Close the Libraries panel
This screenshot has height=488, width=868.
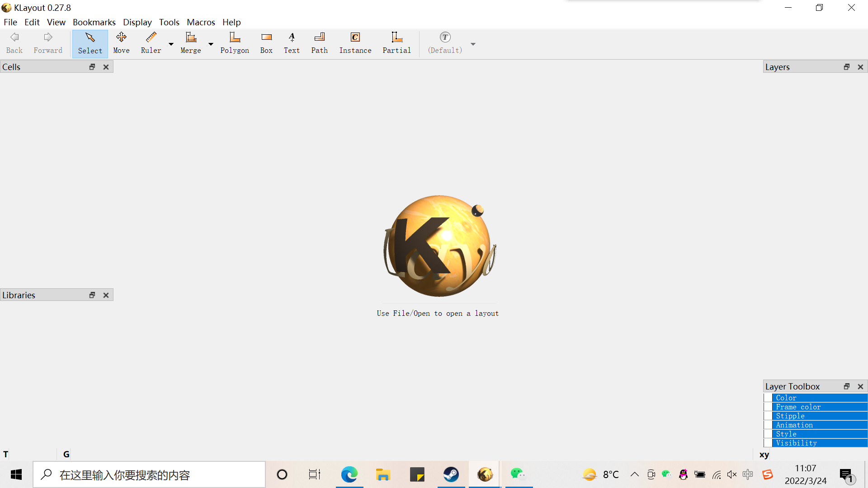point(106,295)
